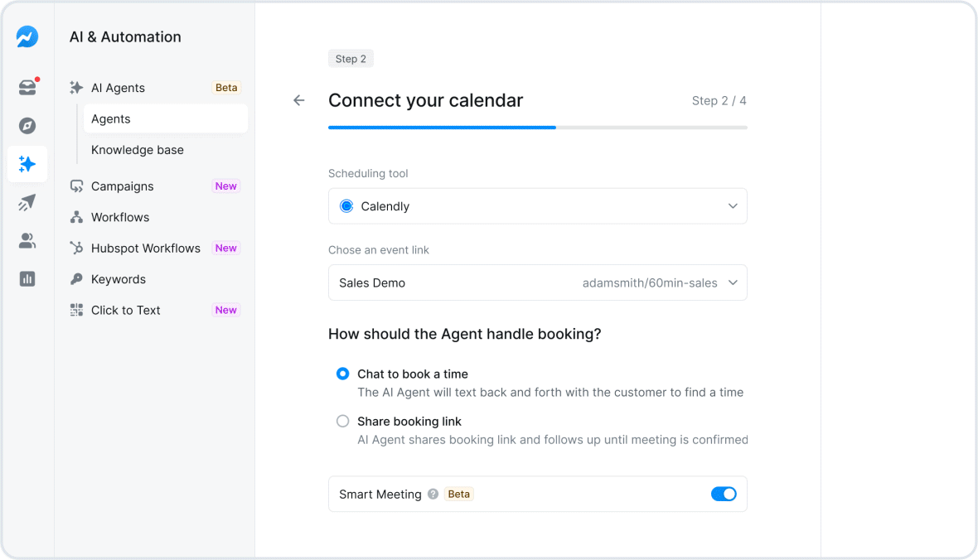Open the Hubspot Workflows menu entry
This screenshot has width=978, height=560.
(145, 248)
